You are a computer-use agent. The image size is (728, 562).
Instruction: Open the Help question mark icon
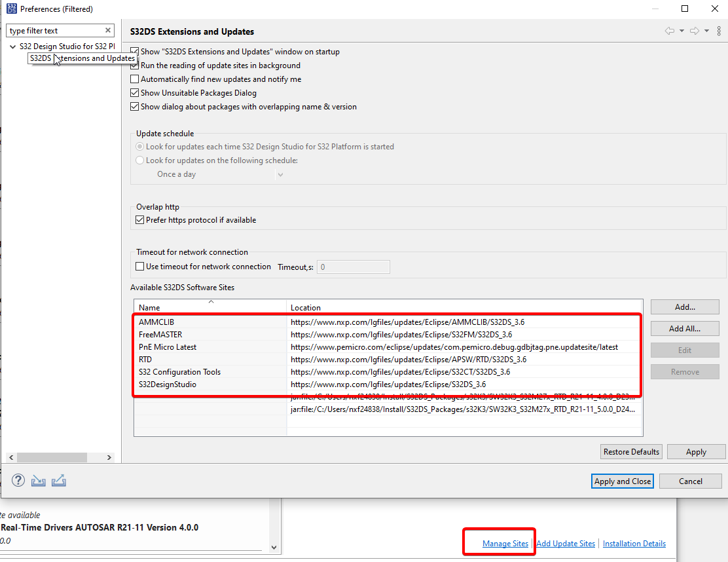click(x=18, y=480)
